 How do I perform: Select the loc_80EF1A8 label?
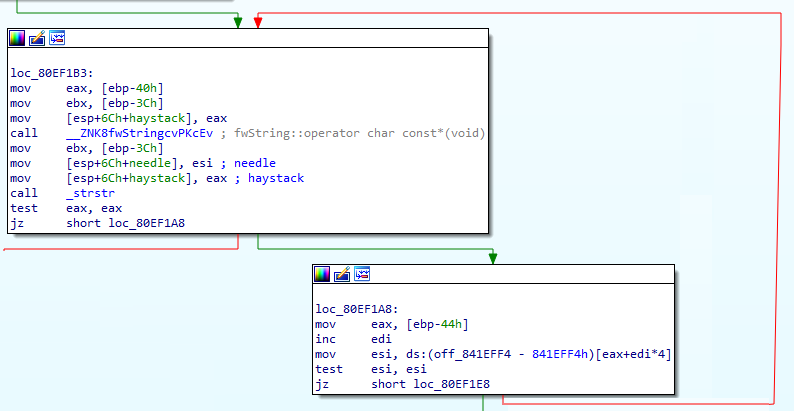(x=355, y=310)
